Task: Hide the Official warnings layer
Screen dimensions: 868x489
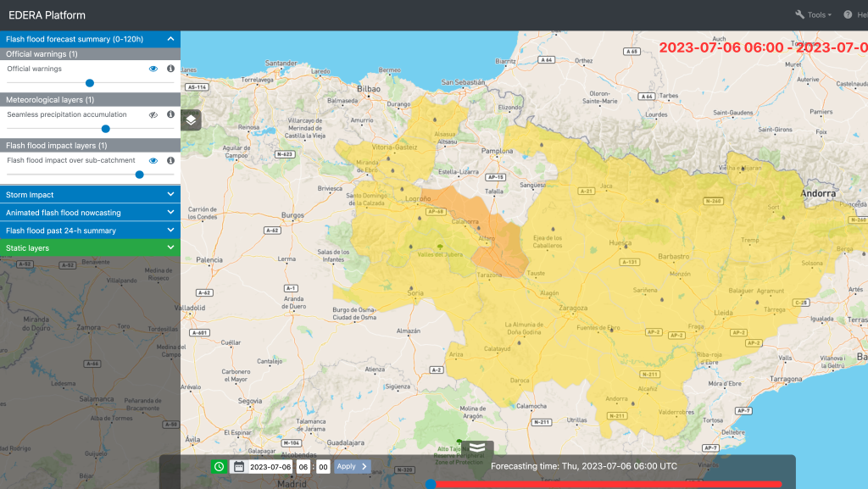Action: pyautogui.click(x=153, y=69)
